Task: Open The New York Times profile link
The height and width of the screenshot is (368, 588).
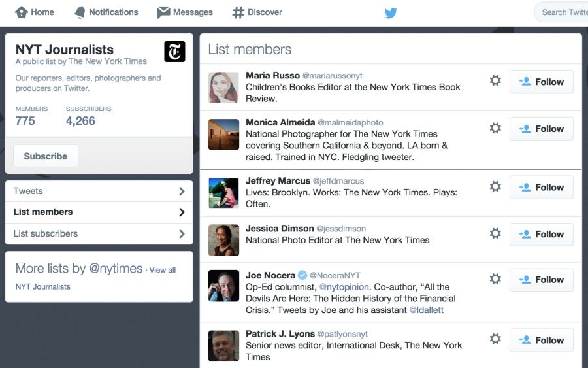Action: (x=108, y=61)
